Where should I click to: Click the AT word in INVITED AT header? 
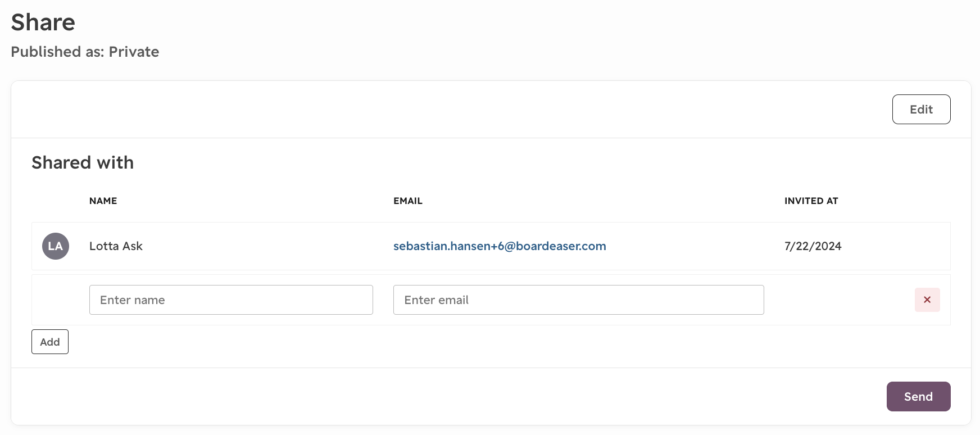tap(832, 201)
